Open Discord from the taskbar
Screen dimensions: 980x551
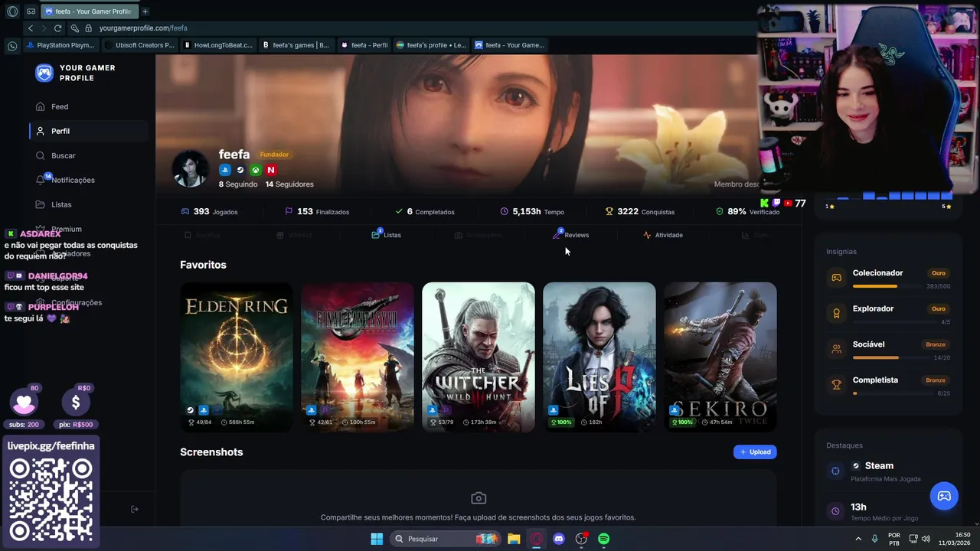pos(559,539)
